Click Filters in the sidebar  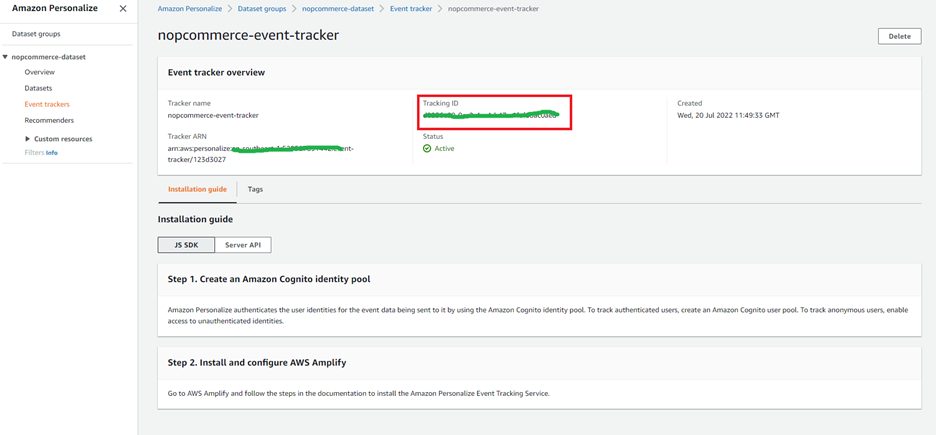coord(35,153)
